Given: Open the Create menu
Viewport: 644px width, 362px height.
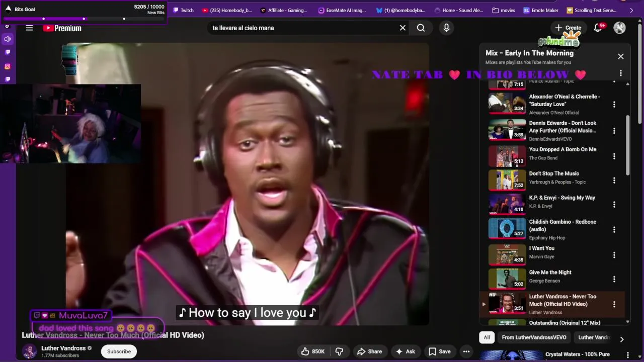Looking at the screenshot, I should click(x=568, y=28).
